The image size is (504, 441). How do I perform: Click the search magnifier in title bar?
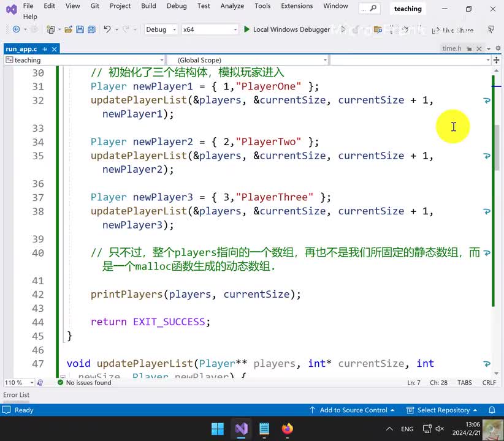pos(373,8)
